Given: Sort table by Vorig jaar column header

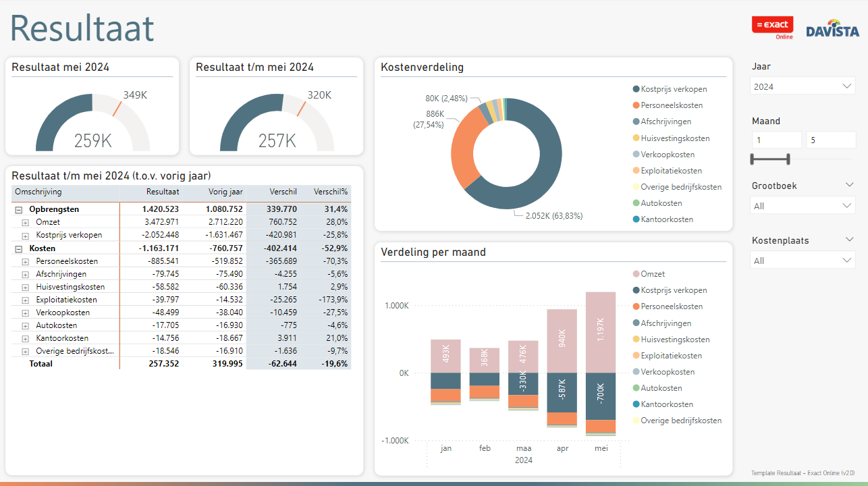Looking at the screenshot, I should (x=227, y=192).
